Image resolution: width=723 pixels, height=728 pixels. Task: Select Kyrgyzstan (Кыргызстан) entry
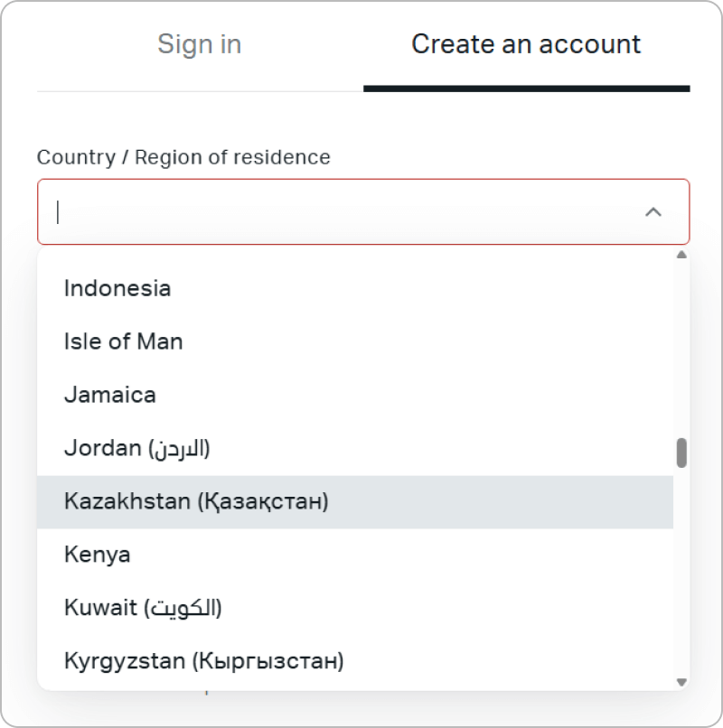click(204, 661)
